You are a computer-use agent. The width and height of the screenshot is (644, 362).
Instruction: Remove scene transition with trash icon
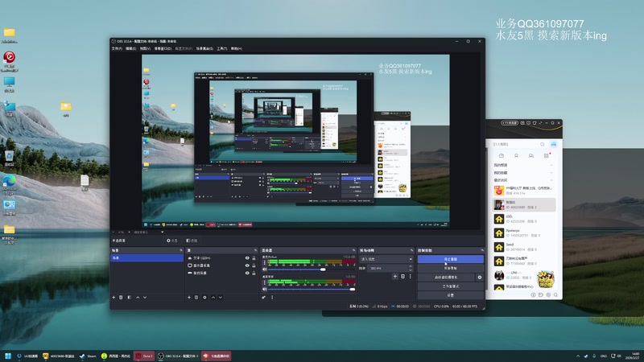click(x=403, y=276)
